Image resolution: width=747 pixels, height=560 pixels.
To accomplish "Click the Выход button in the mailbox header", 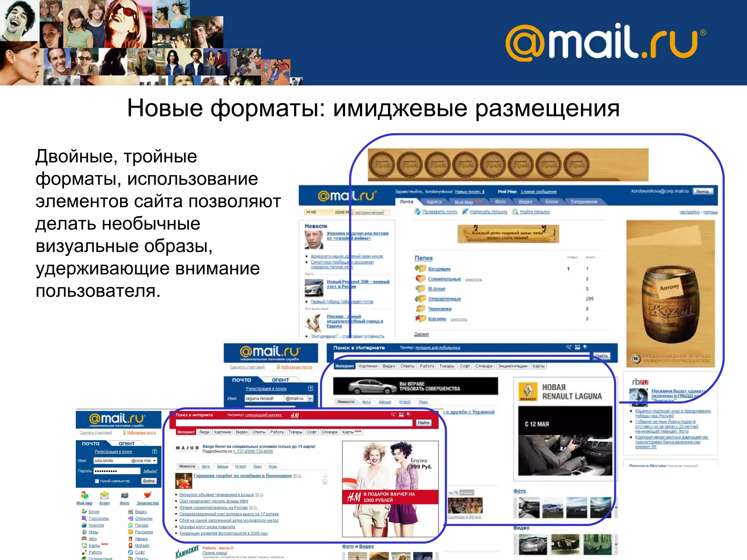I will pyautogui.click(x=703, y=191).
